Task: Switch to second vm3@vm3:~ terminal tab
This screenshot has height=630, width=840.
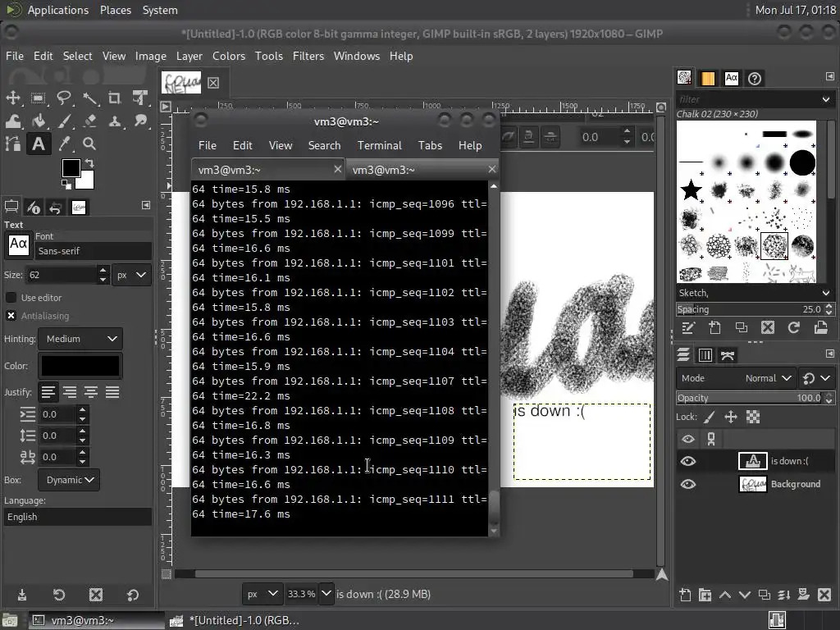Action: pyautogui.click(x=422, y=170)
